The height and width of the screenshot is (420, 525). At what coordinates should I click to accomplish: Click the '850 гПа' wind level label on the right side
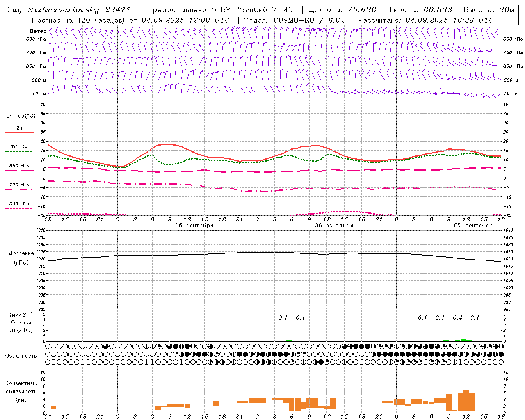tap(513, 66)
